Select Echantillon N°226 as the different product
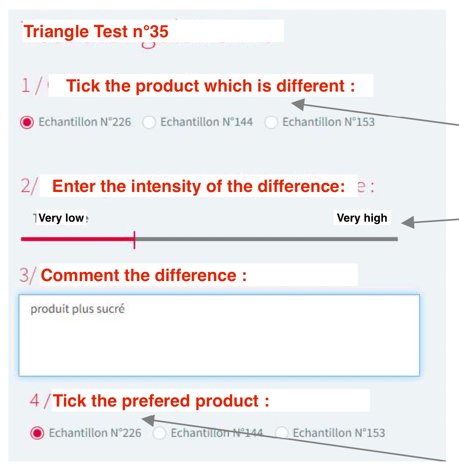This screenshot has width=459, height=476. (x=27, y=123)
